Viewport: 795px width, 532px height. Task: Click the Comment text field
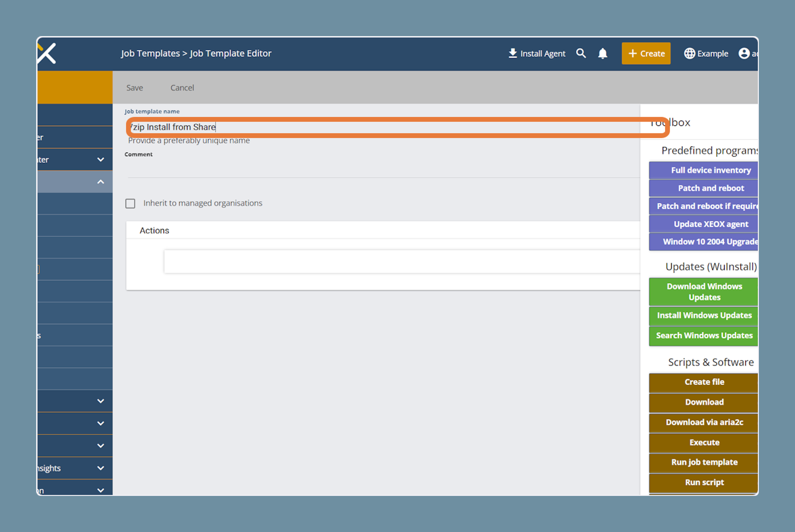point(383,169)
